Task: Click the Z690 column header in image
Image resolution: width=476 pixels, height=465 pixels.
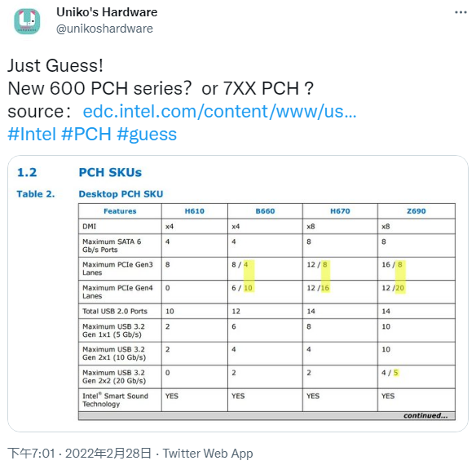Action: click(416, 211)
